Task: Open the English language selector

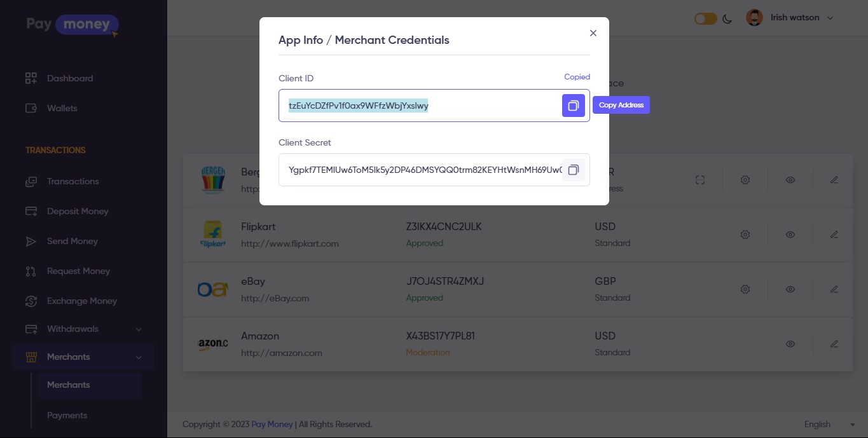Action: (829, 425)
